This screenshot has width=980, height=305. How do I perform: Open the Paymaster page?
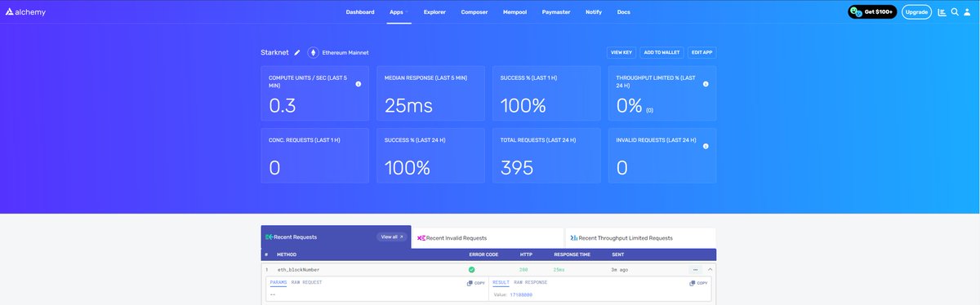(x=556, y=12)
